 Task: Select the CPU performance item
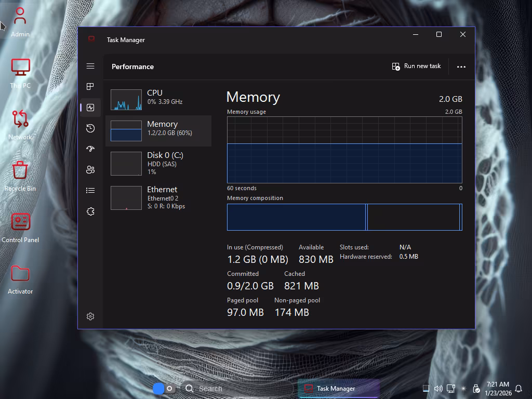(x=158, y=99)
